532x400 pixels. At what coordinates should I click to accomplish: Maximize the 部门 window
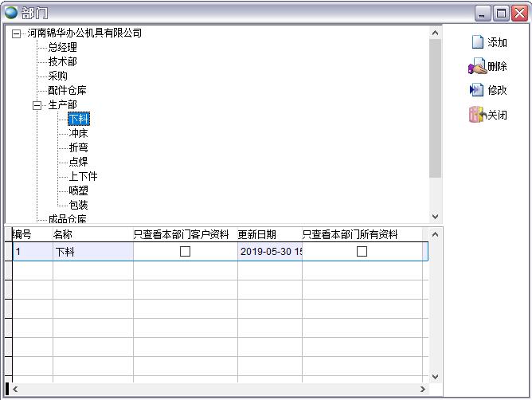point(501,13)
